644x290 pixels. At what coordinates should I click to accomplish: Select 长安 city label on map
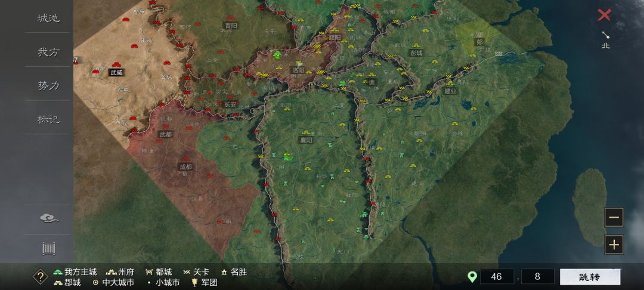tap(231, 104)
